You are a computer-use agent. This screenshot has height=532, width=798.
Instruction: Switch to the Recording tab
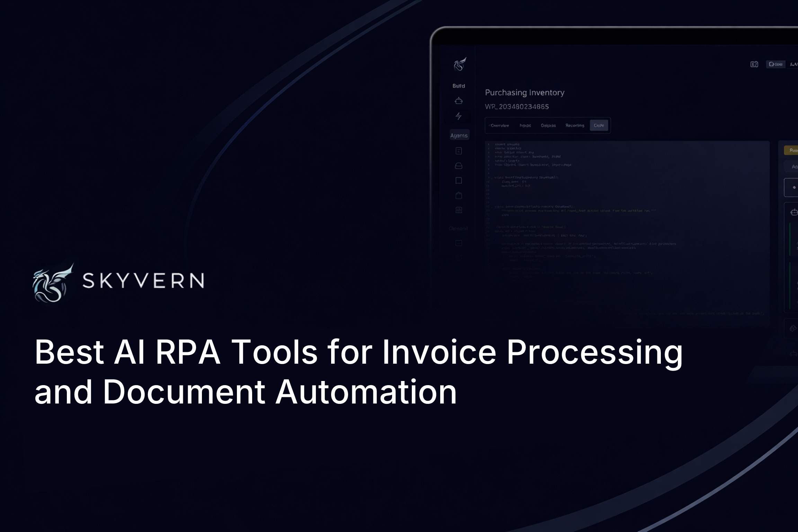click(x=575, y=125)
